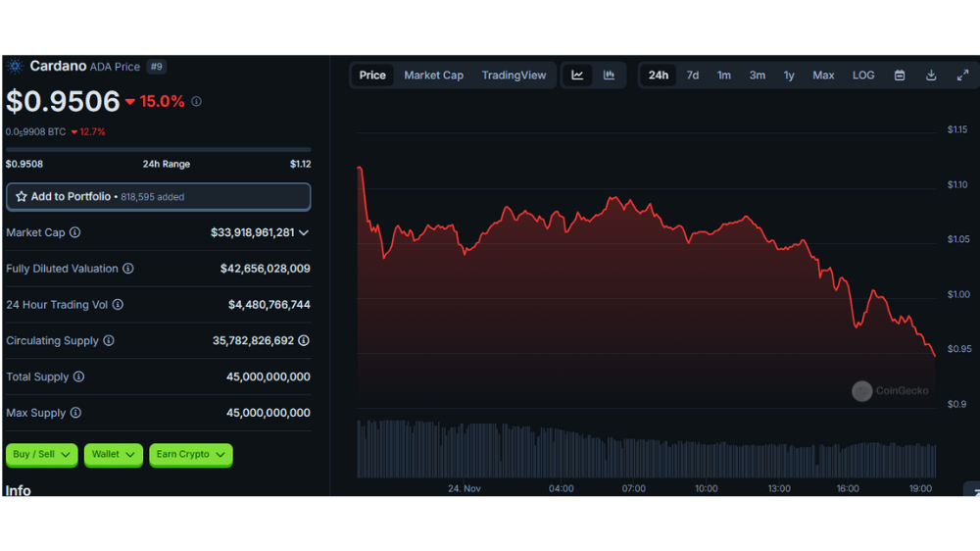Screen dimensions: 980x551
Task: Click the $4,480,766,744 trading volume value
Action: (269, 305)
